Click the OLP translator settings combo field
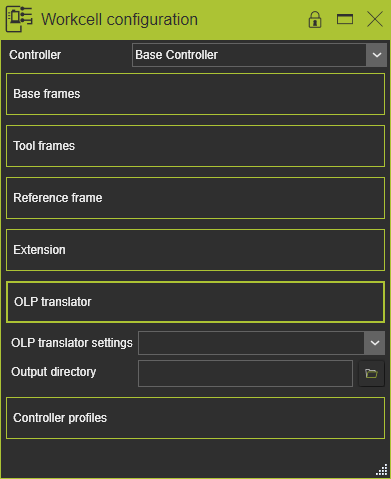Screen dimensions: 391x479 click(x=262, y=343)
